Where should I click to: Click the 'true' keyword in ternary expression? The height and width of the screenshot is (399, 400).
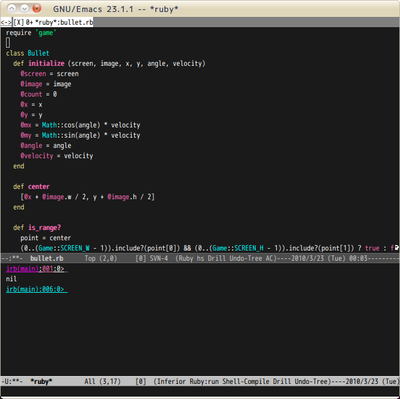pos(372,248)
